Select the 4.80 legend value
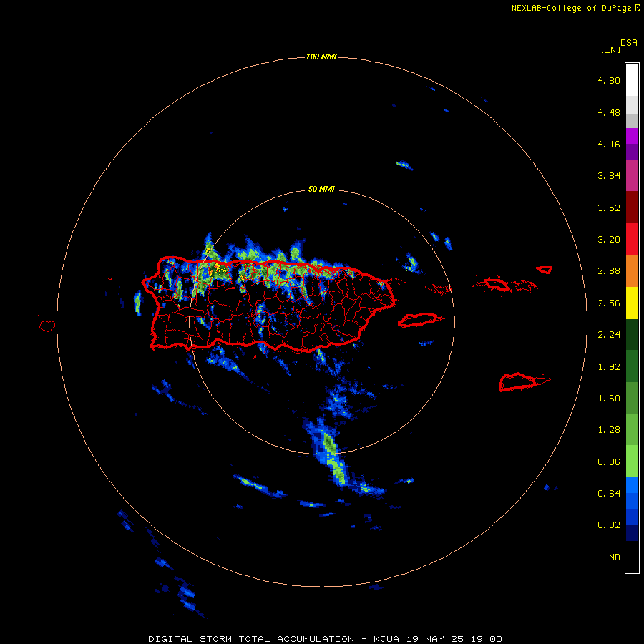Viewport: 644px width, 644px height. [x=609, y=80]
